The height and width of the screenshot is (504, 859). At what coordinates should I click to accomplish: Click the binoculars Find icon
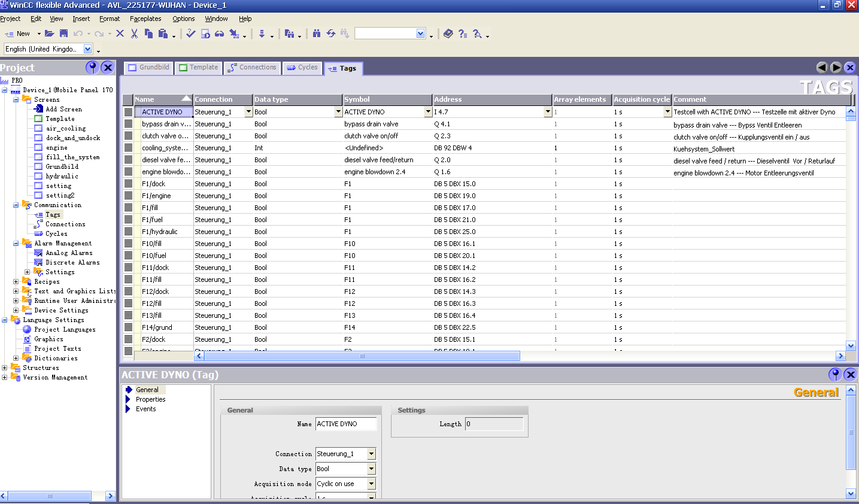pyautogui.click(x=317, y=34)
